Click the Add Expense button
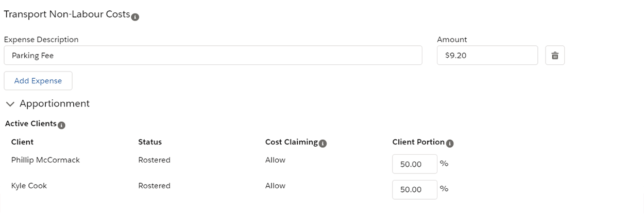This screenshot has height=214, width=644. (38, 81)
